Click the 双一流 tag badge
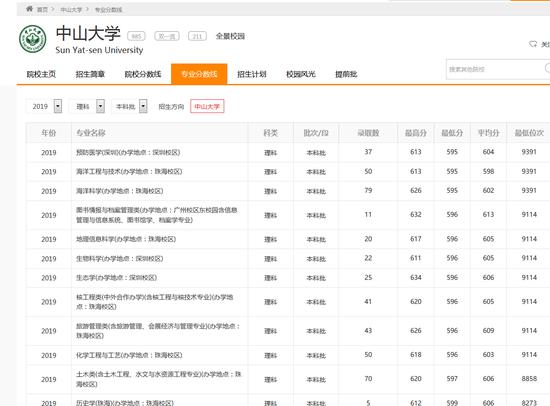Viewport: 550px width, 406px height. (167, 36)
